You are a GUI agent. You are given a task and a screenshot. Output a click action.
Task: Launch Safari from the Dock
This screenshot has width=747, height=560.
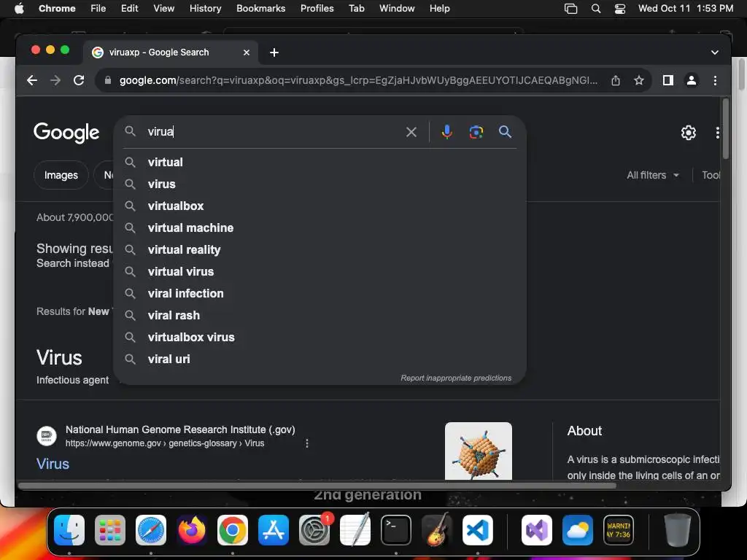click(151, 530)
